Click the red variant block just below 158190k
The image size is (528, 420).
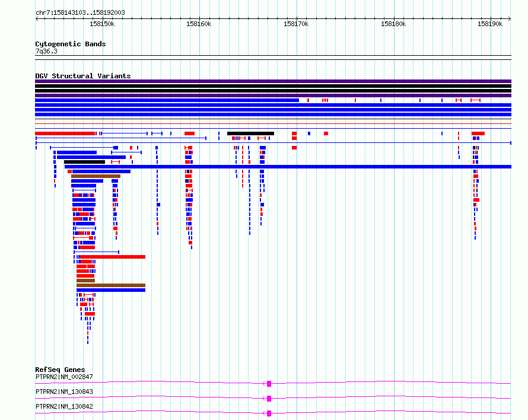click(x=478, y=133)
